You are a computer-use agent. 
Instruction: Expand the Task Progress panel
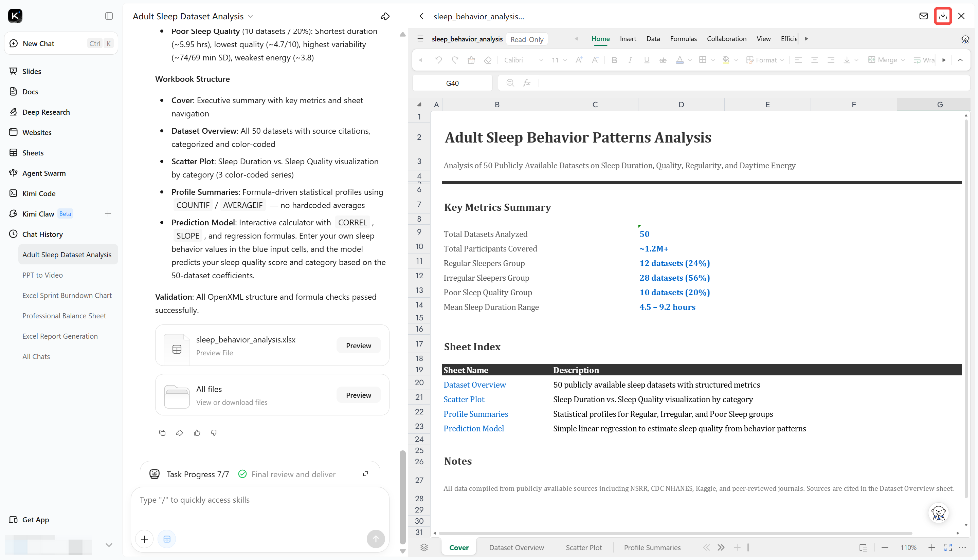(365, 474)
